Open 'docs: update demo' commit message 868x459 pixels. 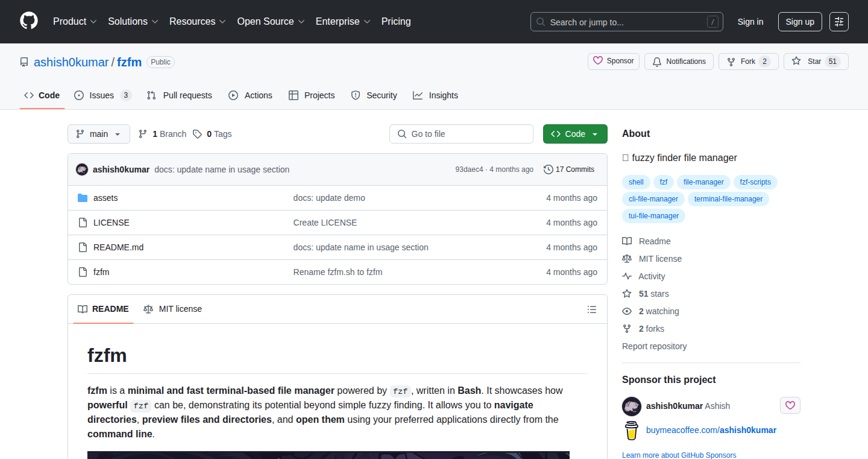coord(329,198)
